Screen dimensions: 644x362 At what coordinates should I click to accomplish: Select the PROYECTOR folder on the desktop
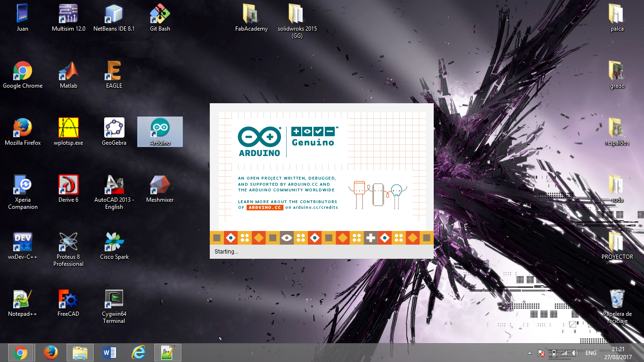pos(617,247)
